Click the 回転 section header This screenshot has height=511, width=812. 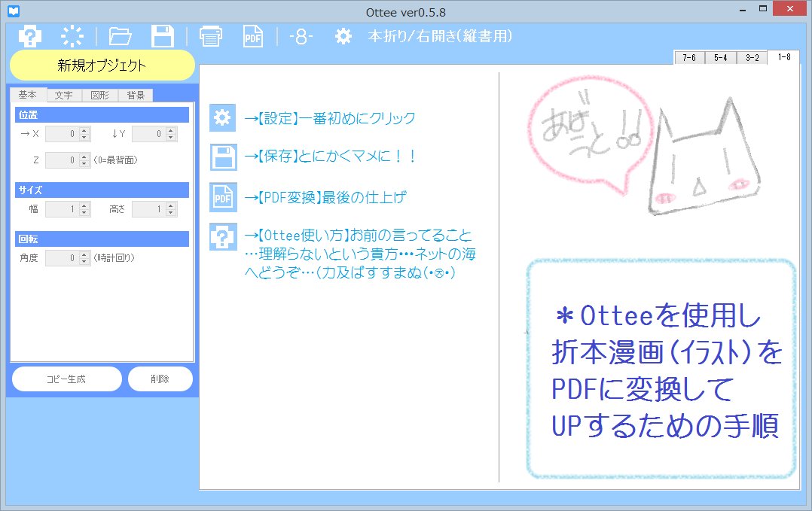[x=102, y=239]
